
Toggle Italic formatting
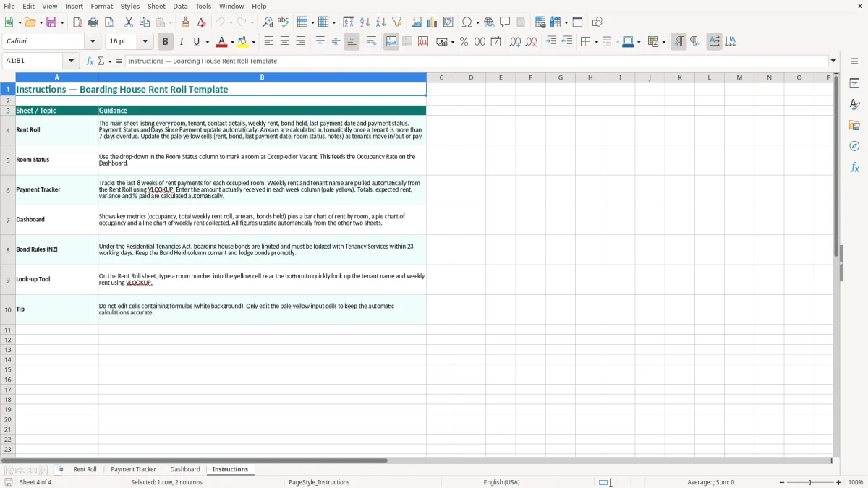(x=181, y=42)
